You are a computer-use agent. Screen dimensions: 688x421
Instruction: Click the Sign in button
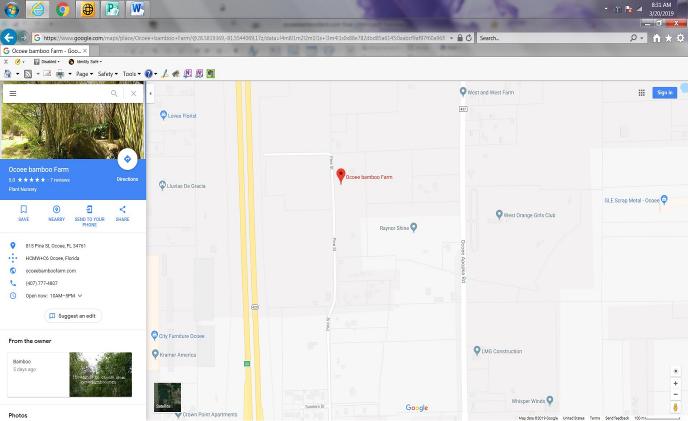click(664, 93)
